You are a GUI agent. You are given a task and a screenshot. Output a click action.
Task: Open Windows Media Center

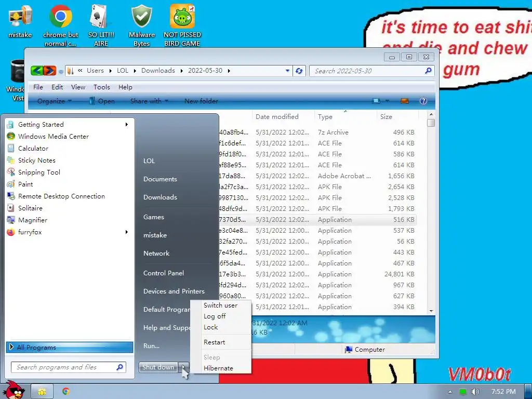click(70, 137)
